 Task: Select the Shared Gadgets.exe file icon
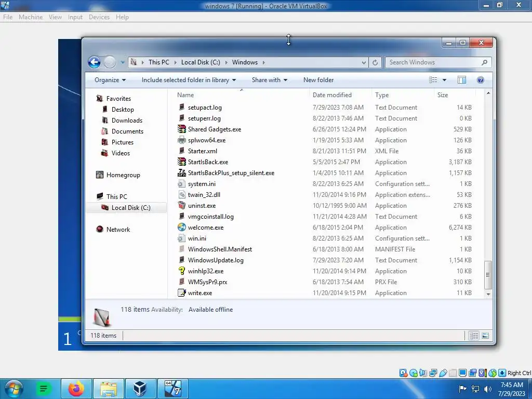pyautogui.click(x=182, y=129)
